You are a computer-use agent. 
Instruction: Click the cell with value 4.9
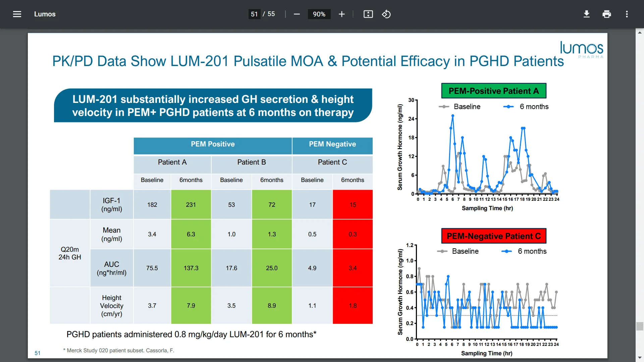click(x=312, y=268)
